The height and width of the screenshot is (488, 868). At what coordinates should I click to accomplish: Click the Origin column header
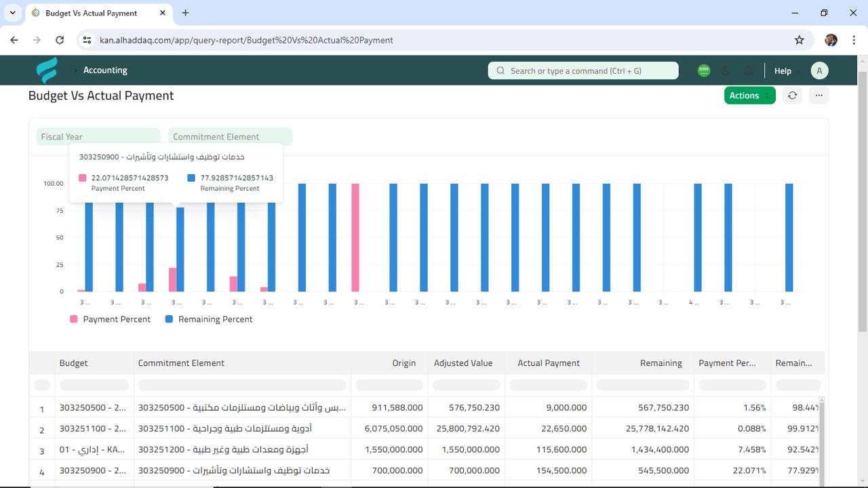[x=389, y=363]
